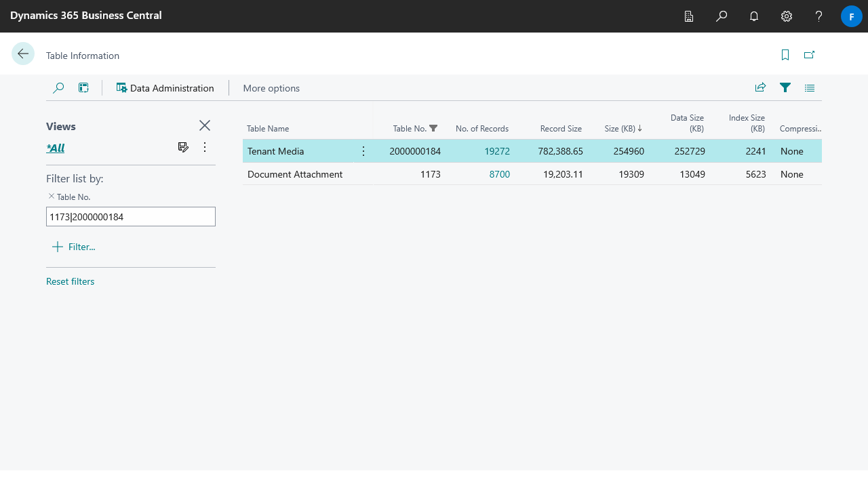
Task: Click the share icon in the action bar
Action: pos(760,87)
